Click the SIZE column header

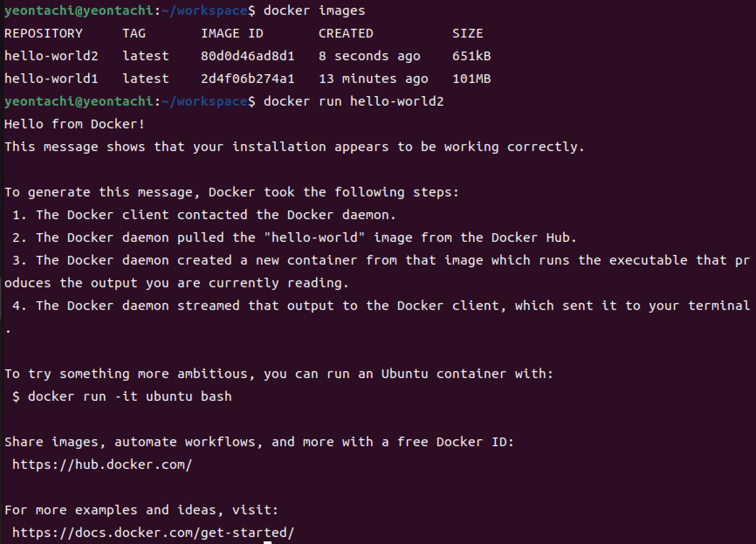point(467,33)
